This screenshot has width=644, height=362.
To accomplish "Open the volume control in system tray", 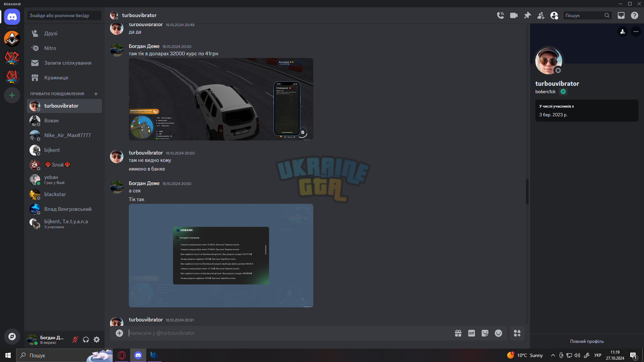I will (x=577, y=355).
